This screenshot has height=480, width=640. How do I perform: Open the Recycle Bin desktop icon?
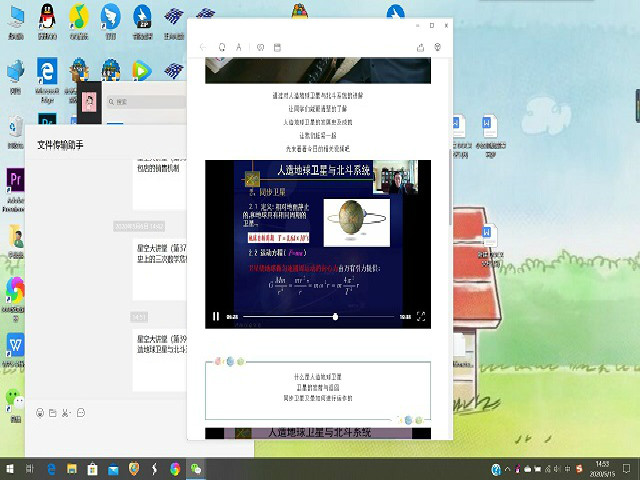pos(16,131)
